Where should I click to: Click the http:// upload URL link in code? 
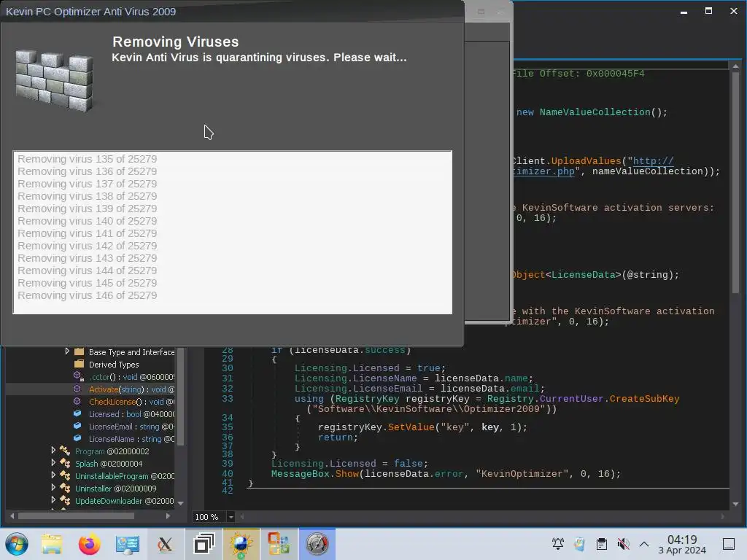tap(653, 161)
